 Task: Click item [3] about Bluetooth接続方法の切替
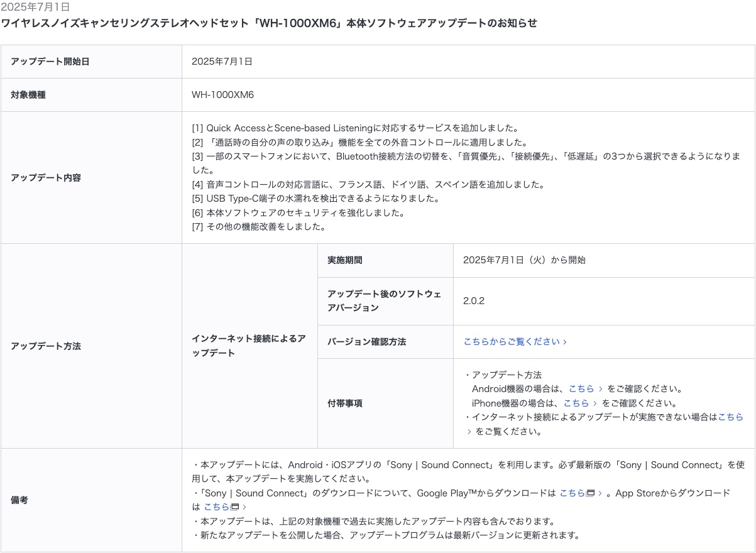click(466, 163)
